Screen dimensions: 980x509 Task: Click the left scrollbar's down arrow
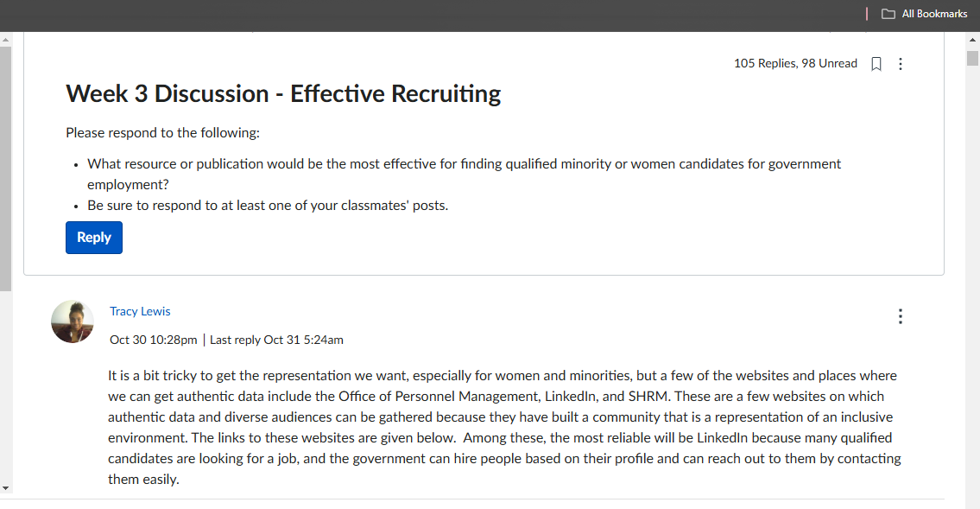(6, 488)
